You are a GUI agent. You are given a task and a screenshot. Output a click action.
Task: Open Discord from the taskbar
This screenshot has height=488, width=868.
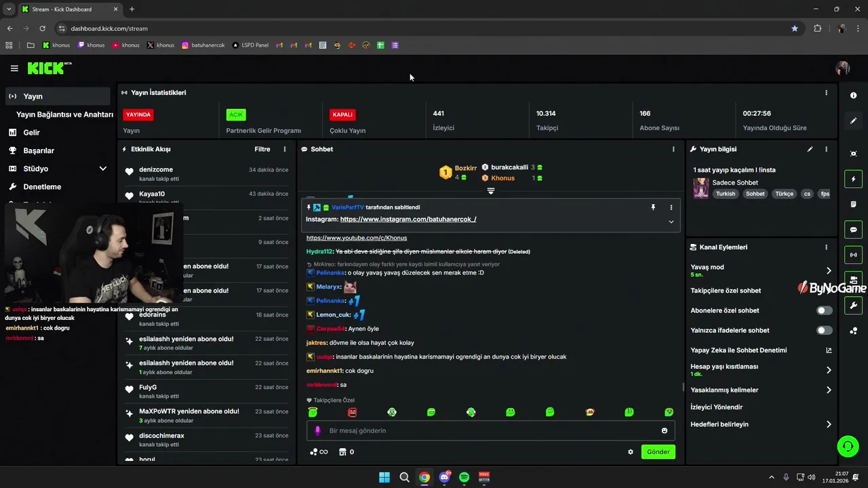tap(444, 477)
